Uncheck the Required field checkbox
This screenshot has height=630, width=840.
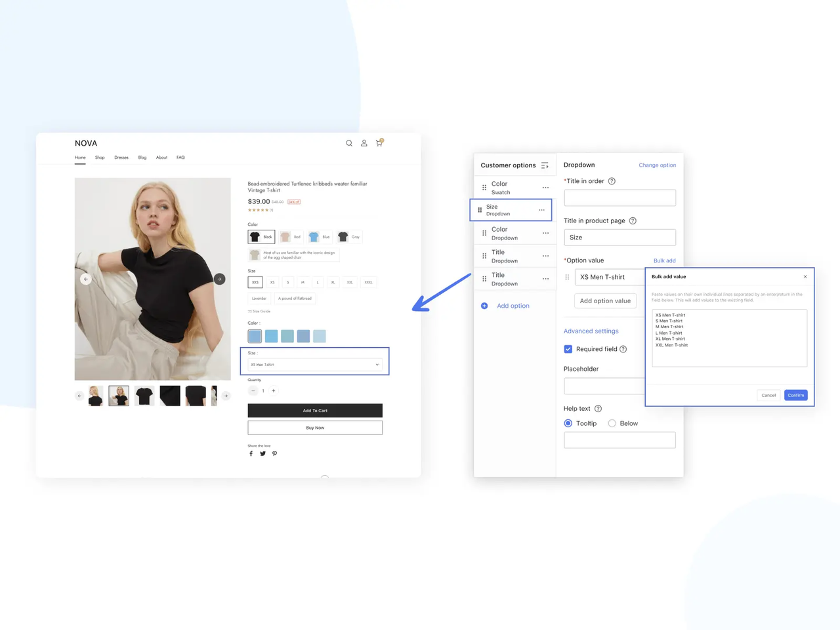coord(568,349)
